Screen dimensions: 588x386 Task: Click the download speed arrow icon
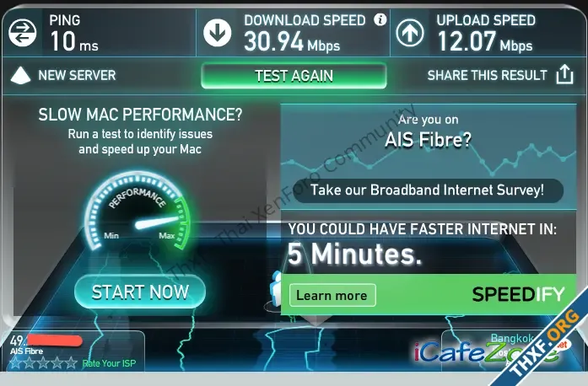tap(217, 33)
